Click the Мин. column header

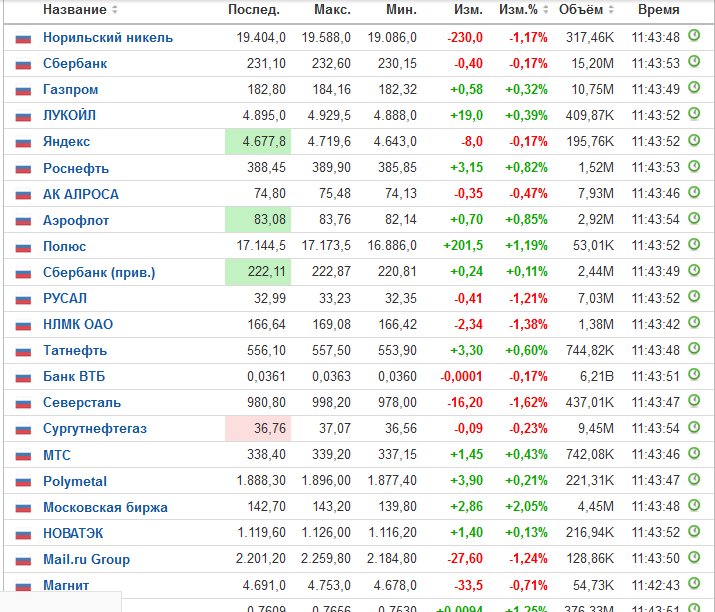tap(401, 10)
